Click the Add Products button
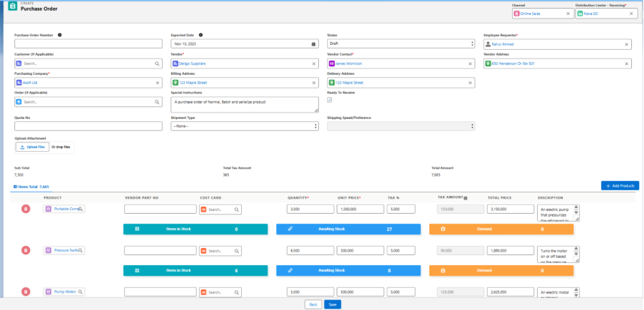This screenshot has height=310, width=644. 620,185
